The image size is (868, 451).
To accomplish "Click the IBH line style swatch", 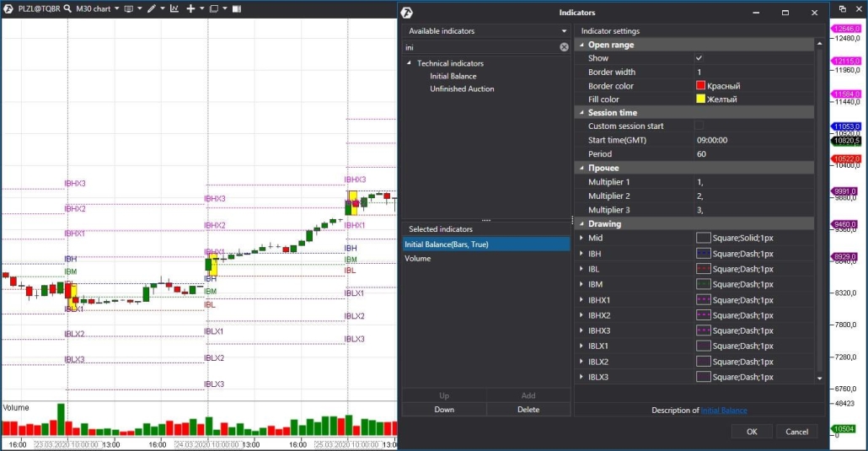I will [x=703, y=253].
